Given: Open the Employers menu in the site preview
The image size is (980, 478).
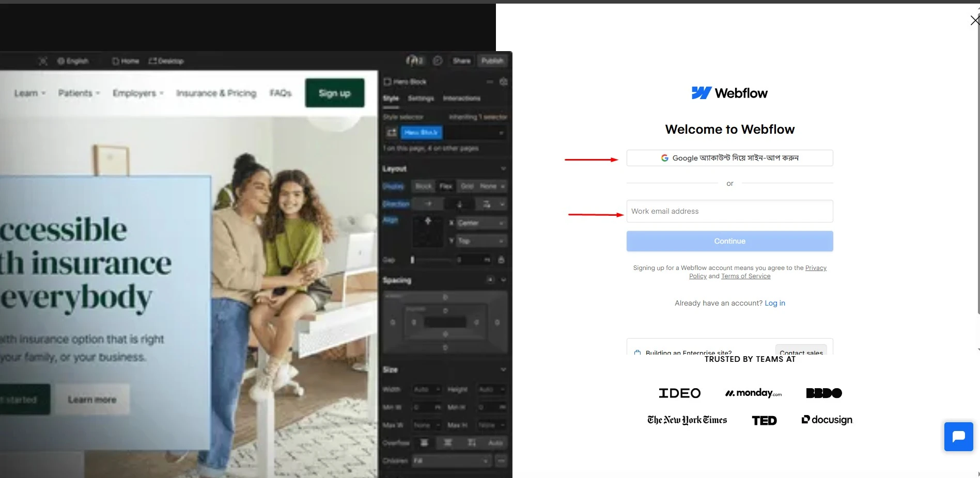Looking at the screenshot, I should [138, 93].
